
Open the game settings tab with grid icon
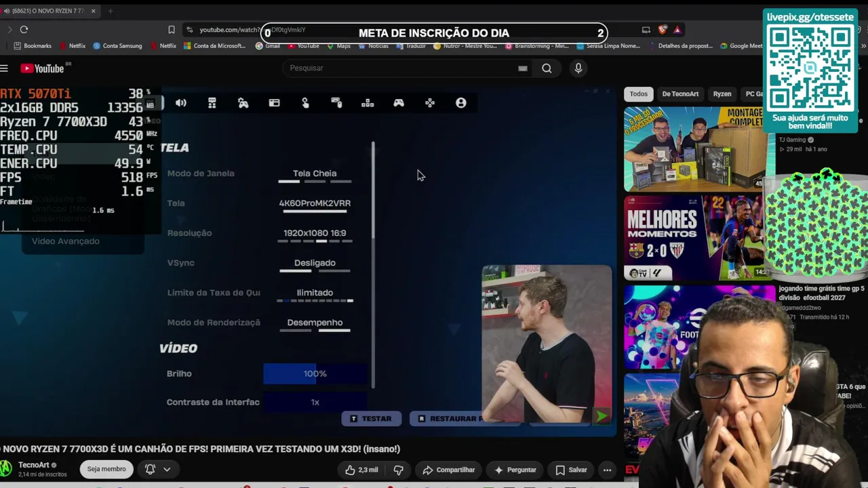(x=212, y=103)
